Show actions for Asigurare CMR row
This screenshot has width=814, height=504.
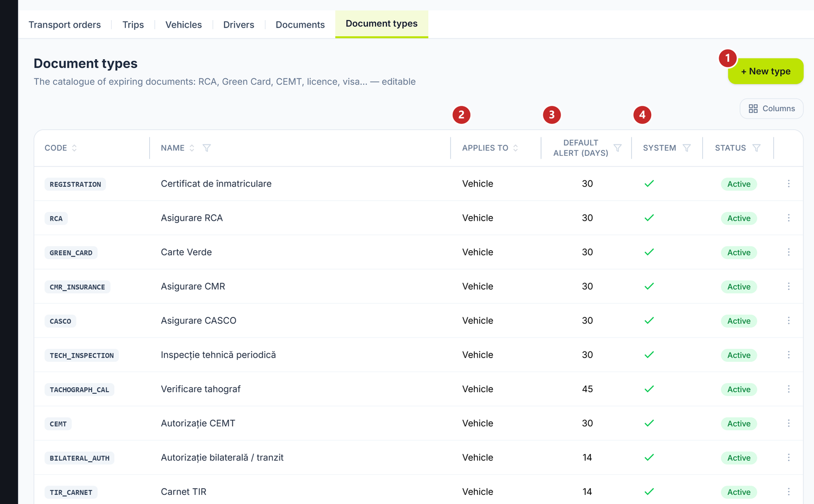[788, 286]
